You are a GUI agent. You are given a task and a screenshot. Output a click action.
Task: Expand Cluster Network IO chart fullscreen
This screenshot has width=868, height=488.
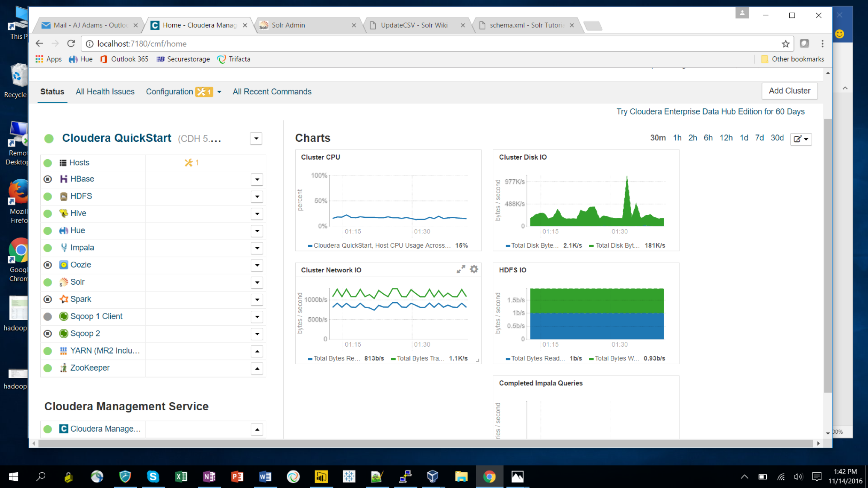point(461,269)
